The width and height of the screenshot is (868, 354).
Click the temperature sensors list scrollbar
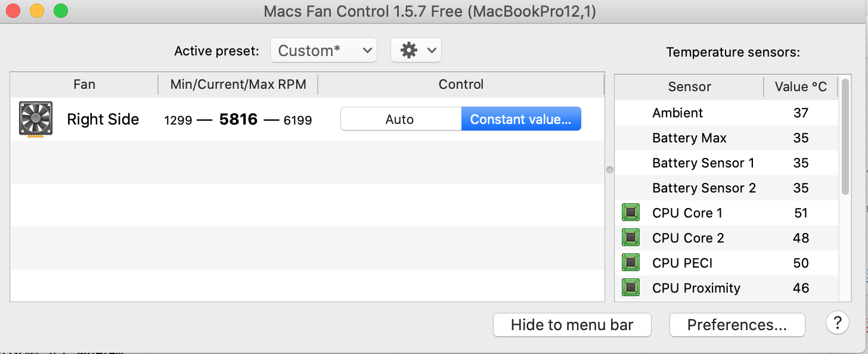coord(845,137)
